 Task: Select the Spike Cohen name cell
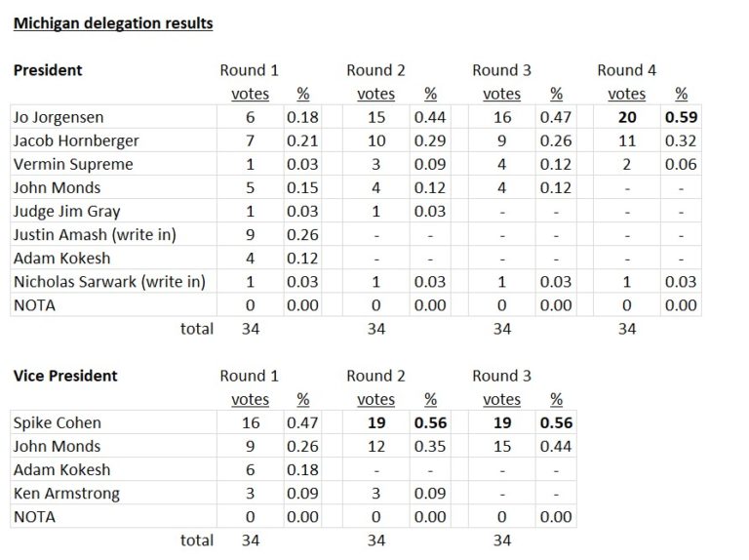pyautogui.click(x=57, y=422)
